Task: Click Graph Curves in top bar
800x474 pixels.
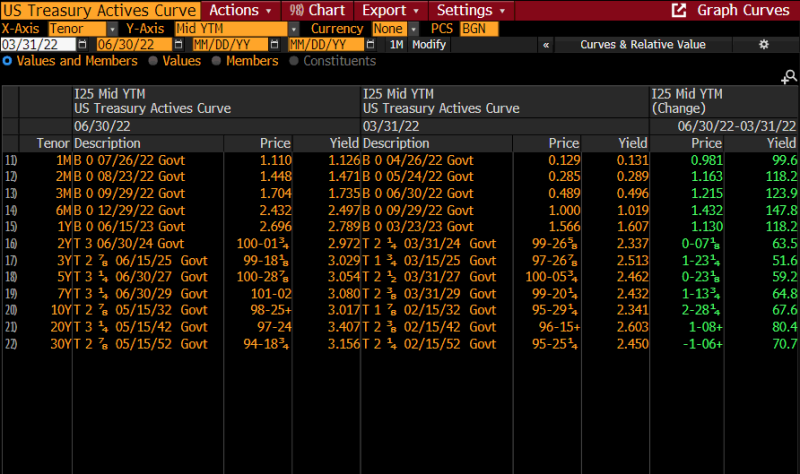Action: coord(743,10)
